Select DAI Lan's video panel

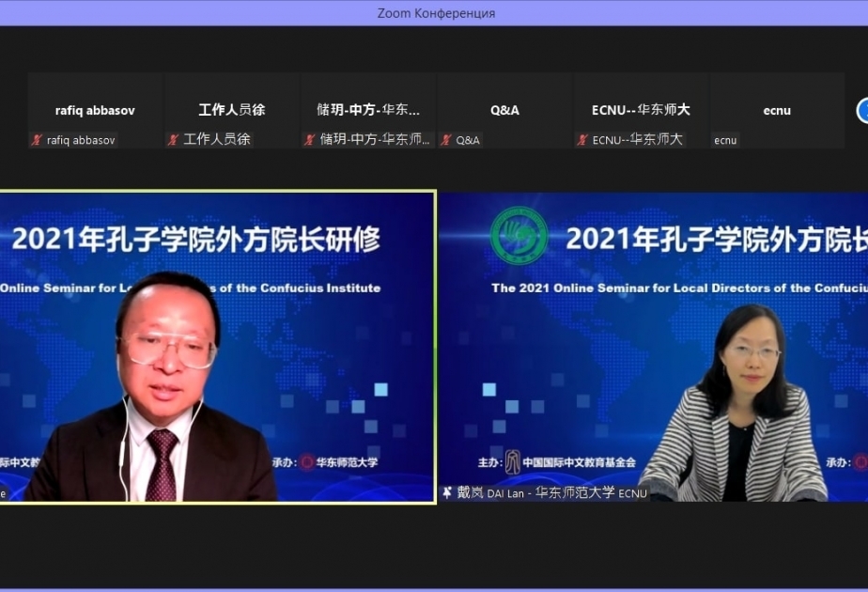click(654, 347)
